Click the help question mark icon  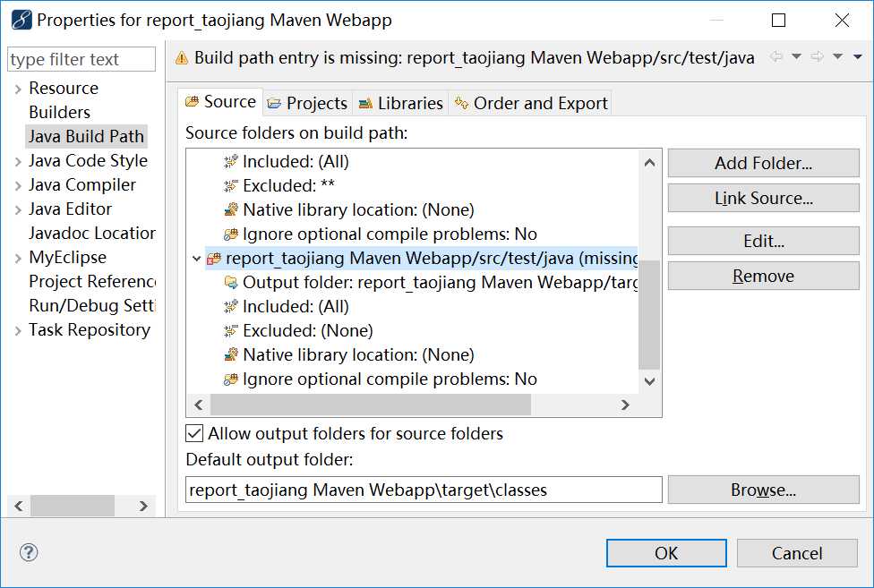pos(28,553)
